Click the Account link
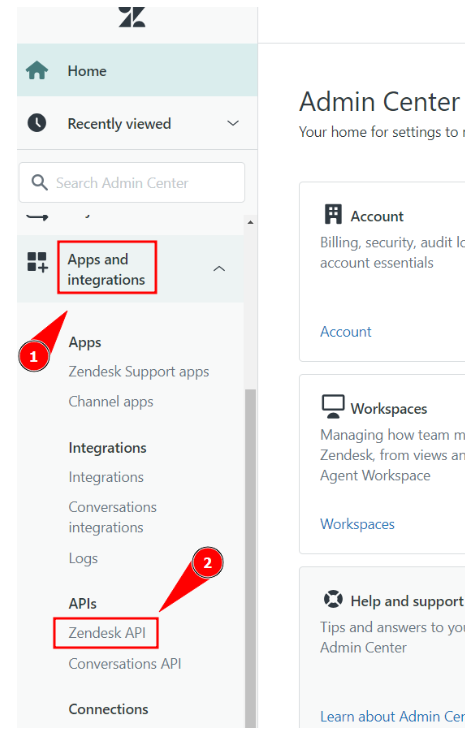465x732 pixels. click(x=345, y=331)
